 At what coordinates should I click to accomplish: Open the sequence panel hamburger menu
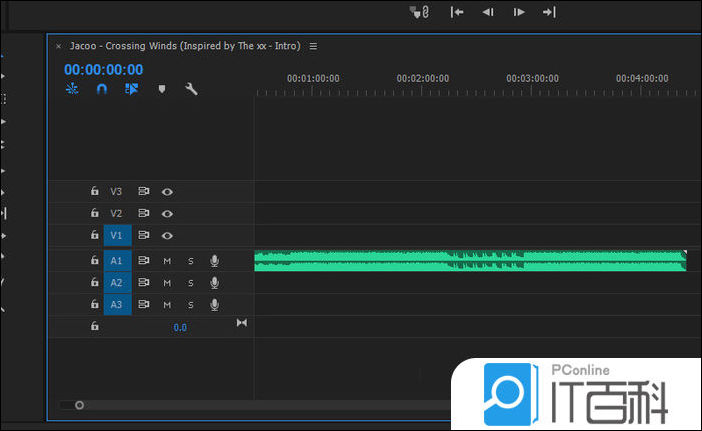[313, 46]
